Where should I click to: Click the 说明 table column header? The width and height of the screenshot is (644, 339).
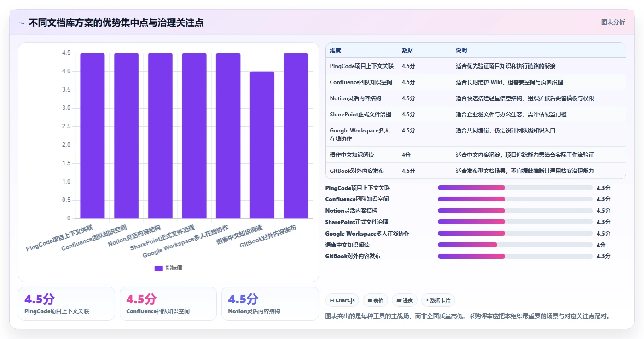pos(462,50)
